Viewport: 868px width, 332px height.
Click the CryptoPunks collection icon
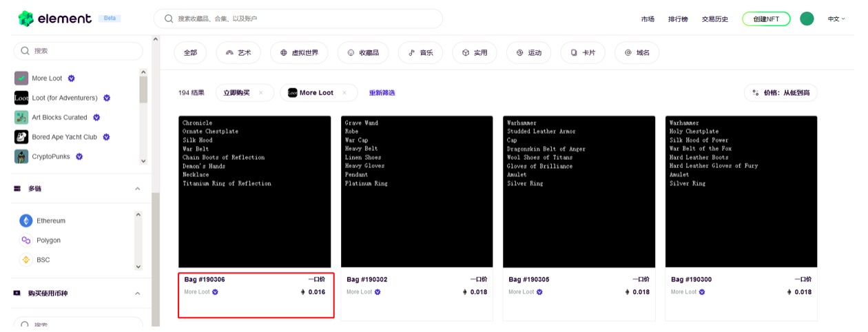[21, 156]
